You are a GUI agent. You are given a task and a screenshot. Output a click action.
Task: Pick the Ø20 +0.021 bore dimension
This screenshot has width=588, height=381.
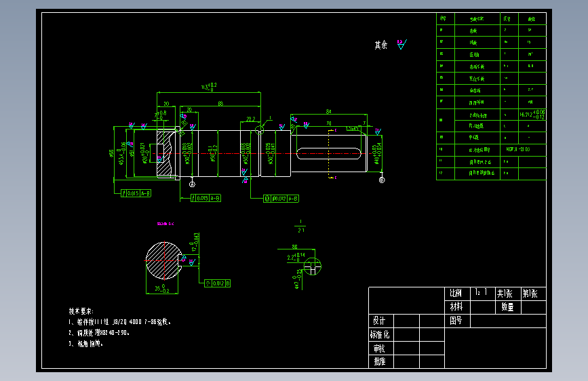pyautogui.click(x=146, y=153)
